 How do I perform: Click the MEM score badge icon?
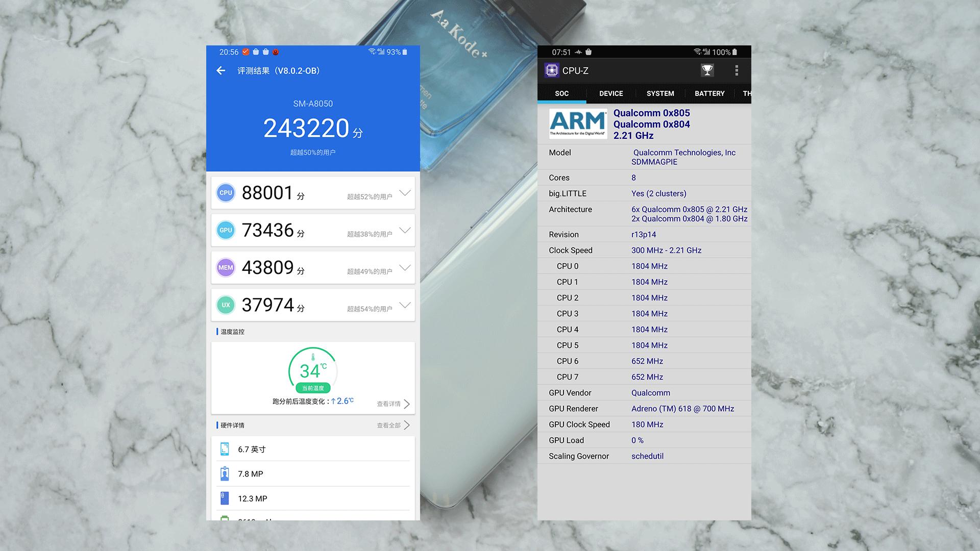click(226, 267)
